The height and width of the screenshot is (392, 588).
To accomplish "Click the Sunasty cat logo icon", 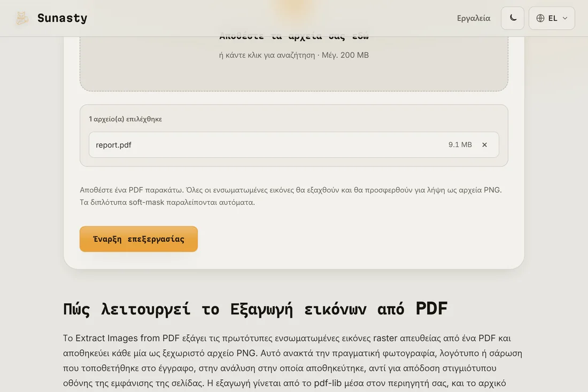I will tap(22, 18).
